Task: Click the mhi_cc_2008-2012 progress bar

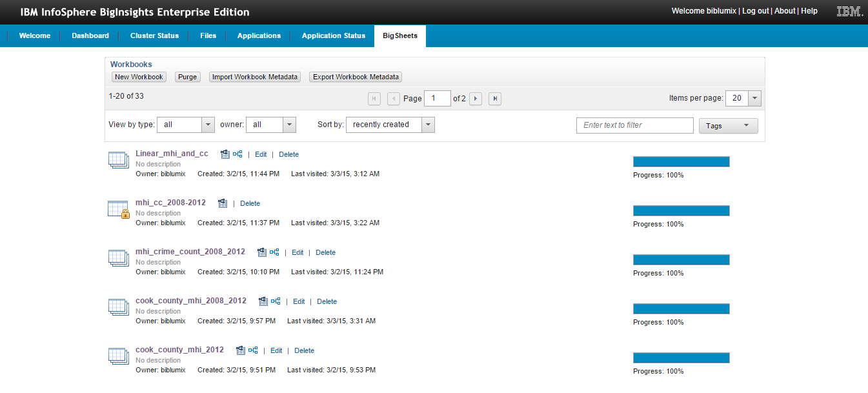Action: tap(681, 211)
